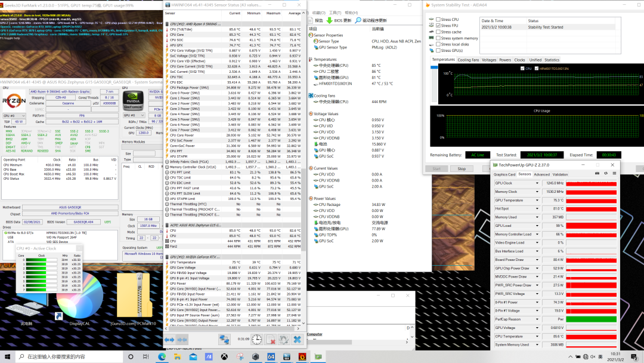
Task: Click HWiNFO remote network monitors icon
Action: 224,339
